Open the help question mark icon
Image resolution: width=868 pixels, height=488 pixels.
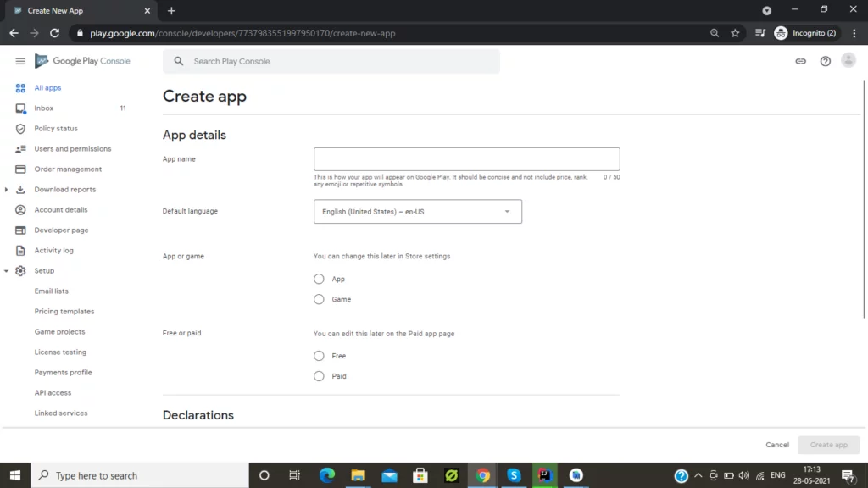pyautogui.click(x=825, y=61)
